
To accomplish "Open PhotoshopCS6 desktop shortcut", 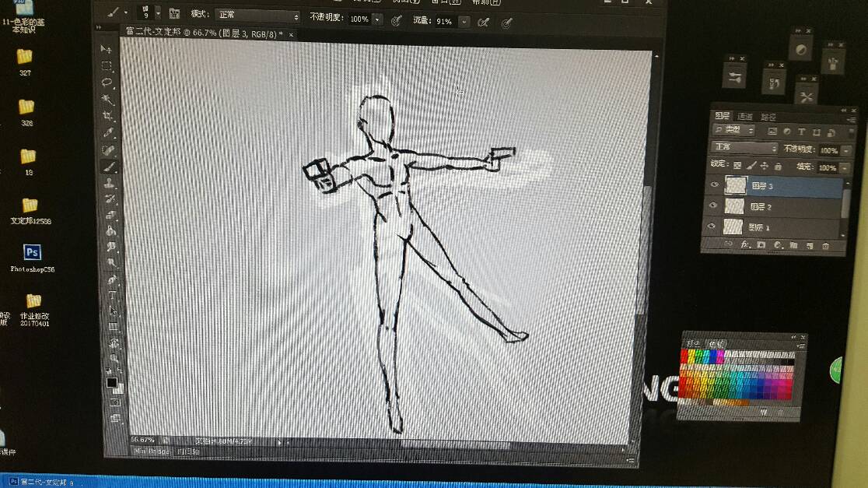I will (x=32, y=258).
